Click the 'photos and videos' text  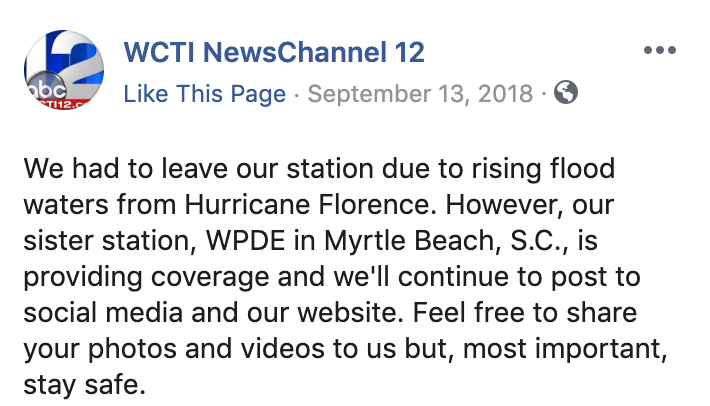(x=206, y=349)
